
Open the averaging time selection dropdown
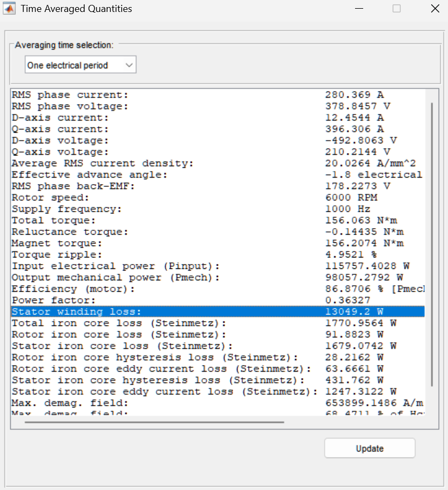[x=80, y=65]
